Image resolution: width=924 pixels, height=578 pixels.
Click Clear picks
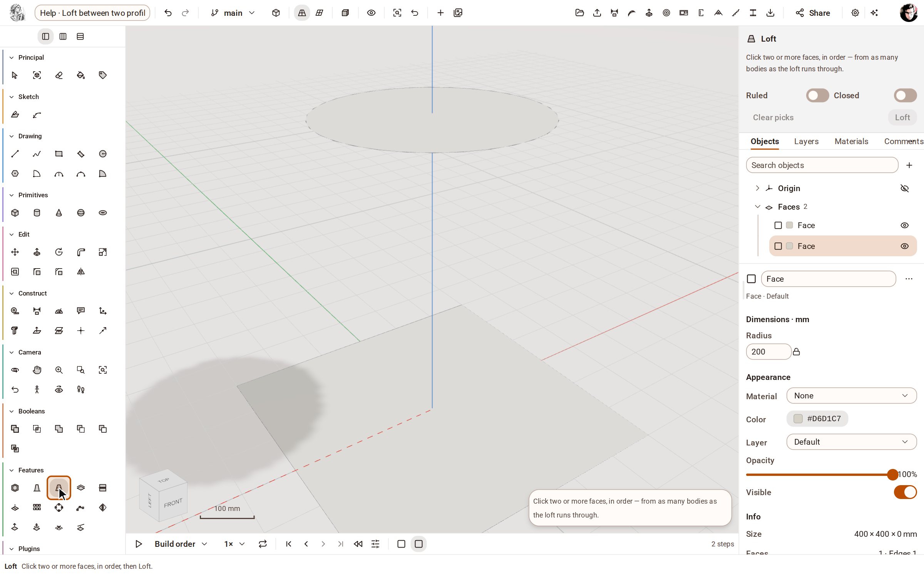[773, 118]
